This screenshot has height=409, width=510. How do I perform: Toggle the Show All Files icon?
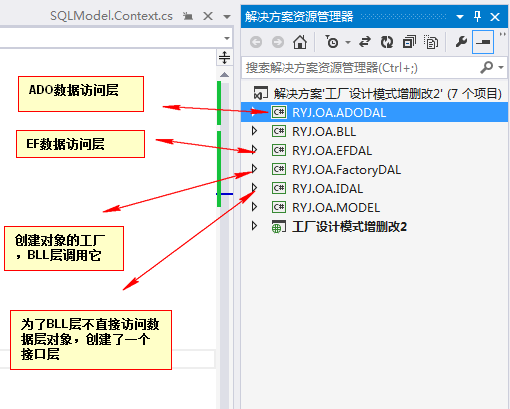[x=431, y=42]
